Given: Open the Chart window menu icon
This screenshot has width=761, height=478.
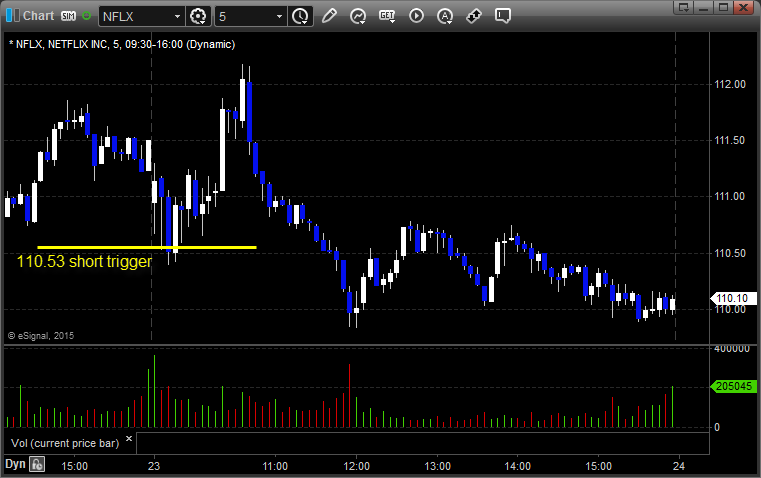Looking at the screenshot, I should (x=11, y=16).
